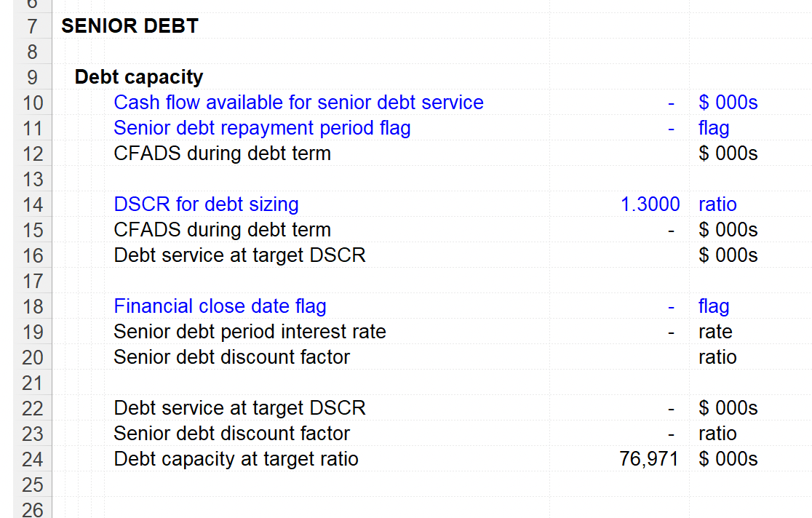Select row 14 header number
Screen dimensions: 812x518
click(32, 204)
